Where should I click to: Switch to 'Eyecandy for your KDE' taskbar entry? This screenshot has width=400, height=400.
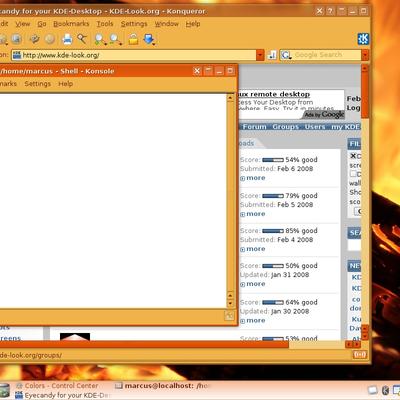click(x=63, y=395)
